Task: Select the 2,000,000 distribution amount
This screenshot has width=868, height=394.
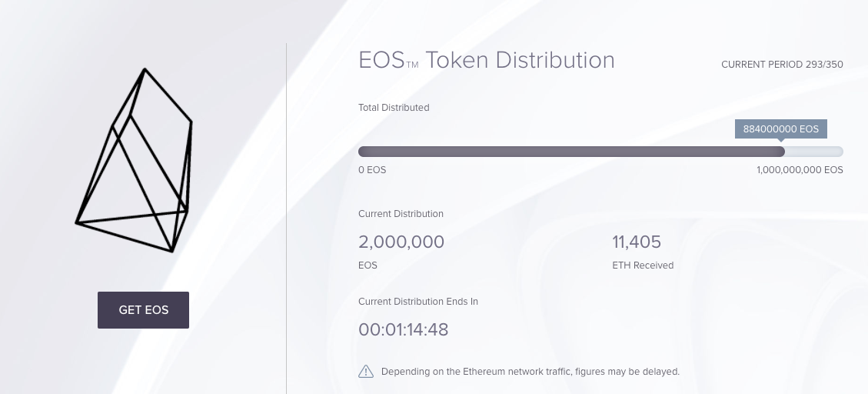Action: (x=401, y=242)
